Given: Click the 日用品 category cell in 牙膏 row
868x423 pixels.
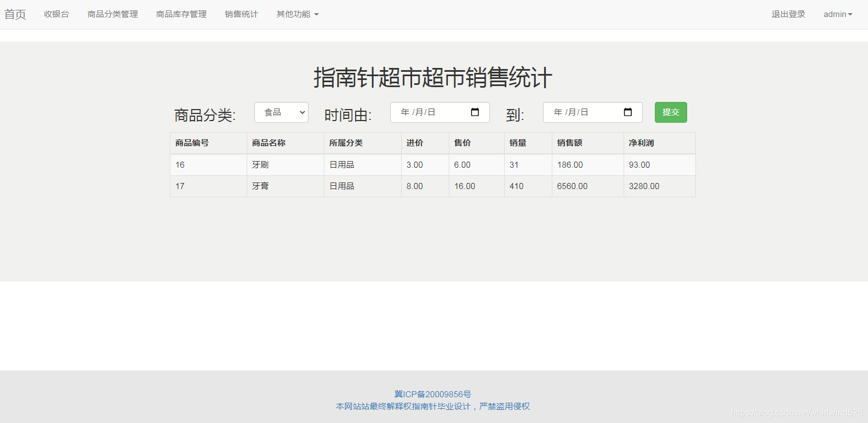Looking at the screenshot, I should 363,186.
